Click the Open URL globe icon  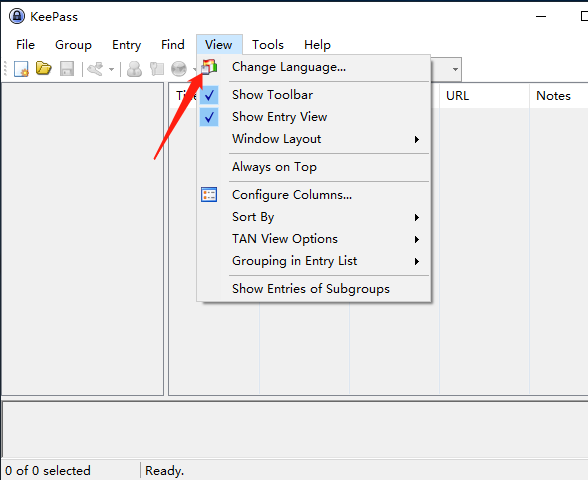click(x=179, y=69)
